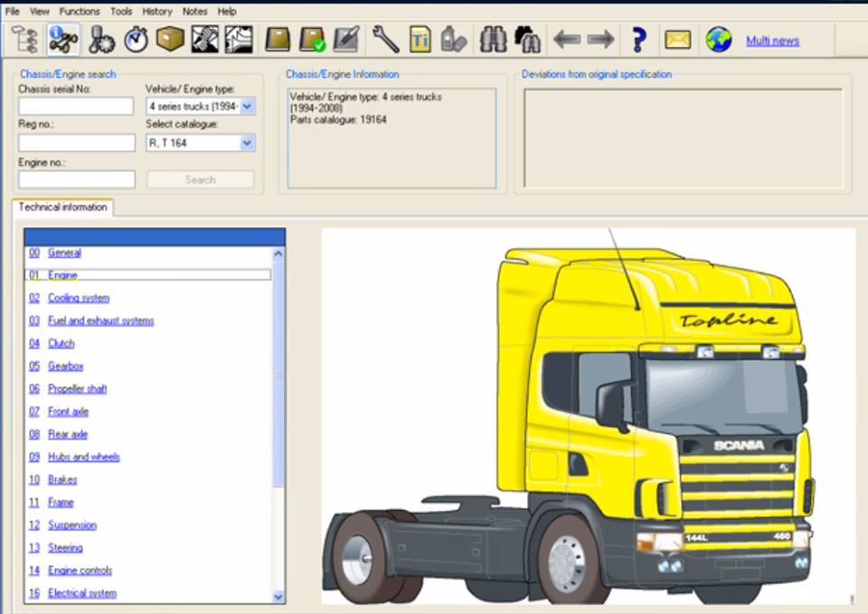Viewport: 868px width, 614px height.
Task: Click the Chassis serial No input field
Action: tap(76, 107)
